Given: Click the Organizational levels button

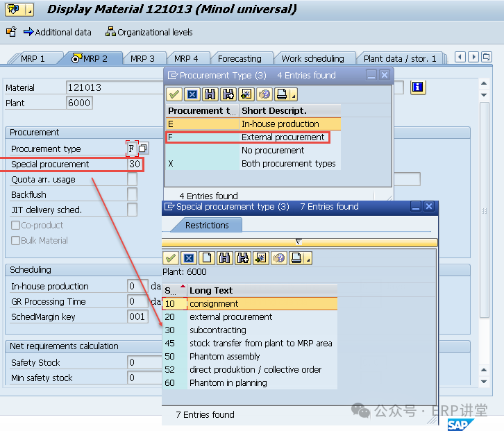Looking at the screenshot, I should (x=149, y=32).
